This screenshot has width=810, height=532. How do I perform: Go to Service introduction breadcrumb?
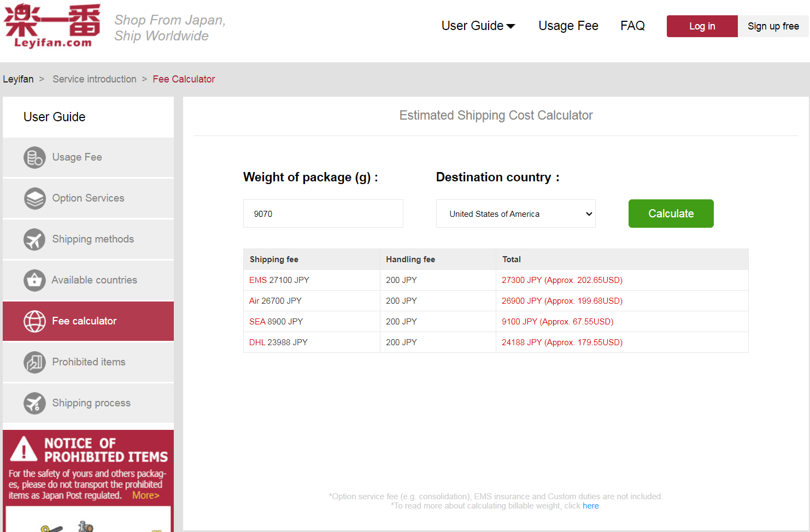pyautogui.click(x=95, y=79)
